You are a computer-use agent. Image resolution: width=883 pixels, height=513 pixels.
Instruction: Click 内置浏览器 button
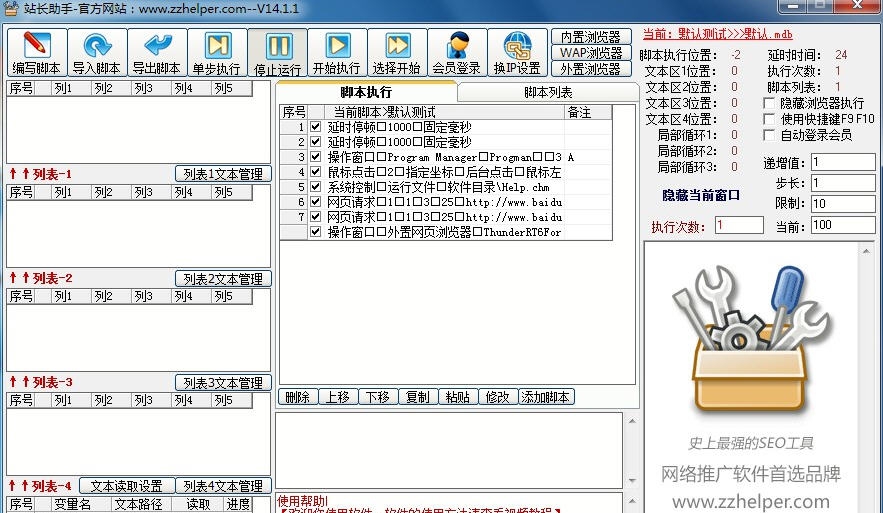(x=591, y=37)
